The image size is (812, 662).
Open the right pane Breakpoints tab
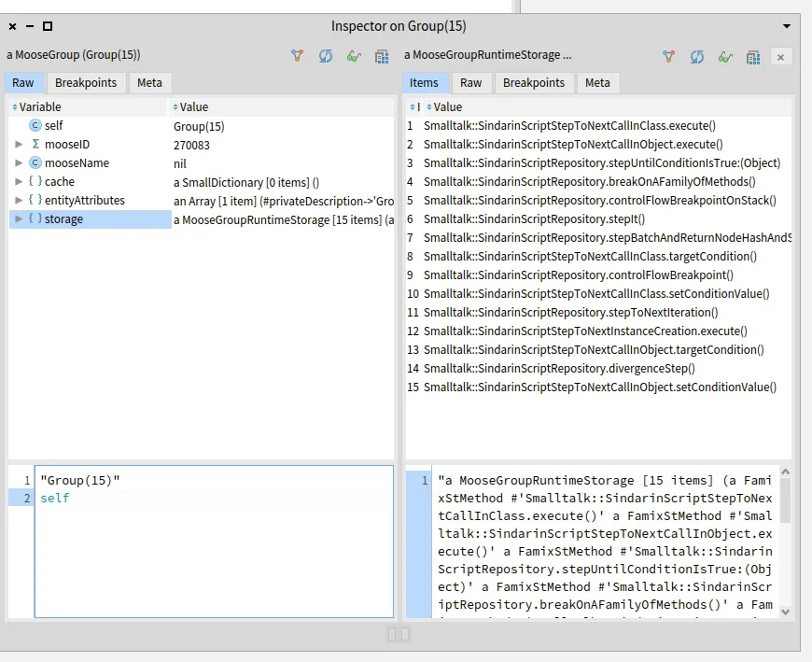533,83
